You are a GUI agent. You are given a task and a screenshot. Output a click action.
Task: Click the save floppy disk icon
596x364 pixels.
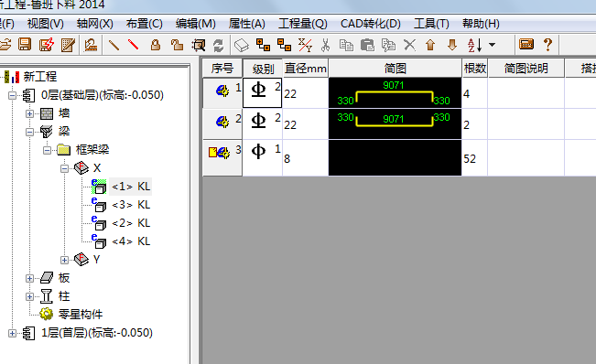(25, 45)
